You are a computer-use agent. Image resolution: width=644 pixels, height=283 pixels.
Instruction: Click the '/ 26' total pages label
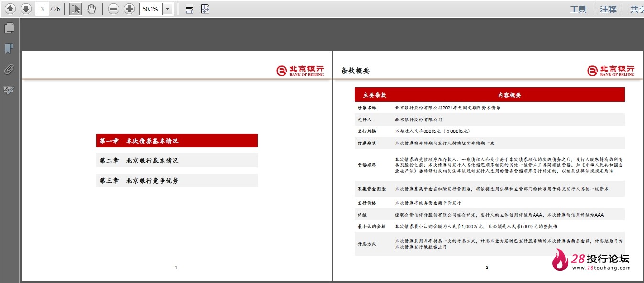tap(55, 9)
